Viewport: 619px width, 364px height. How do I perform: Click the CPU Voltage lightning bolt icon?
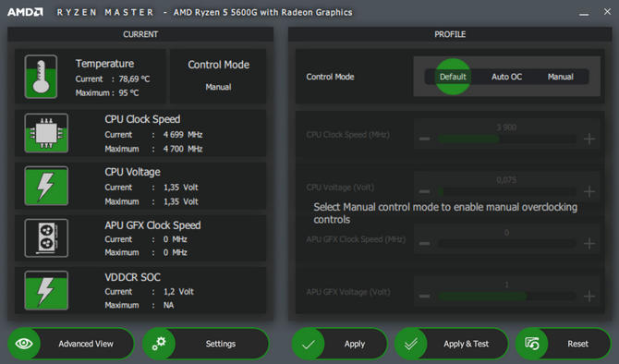point(46,186)
